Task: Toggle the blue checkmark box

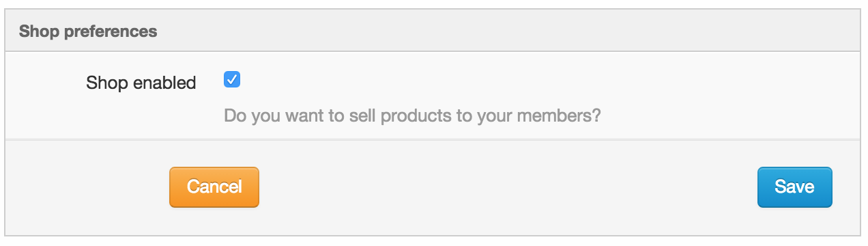Action: click(232, 81)
